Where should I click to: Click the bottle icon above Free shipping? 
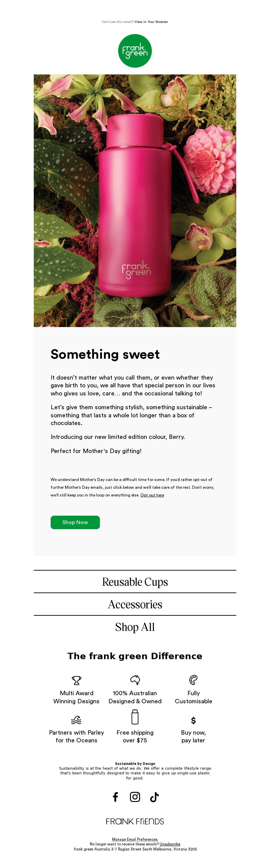(135, 717)
